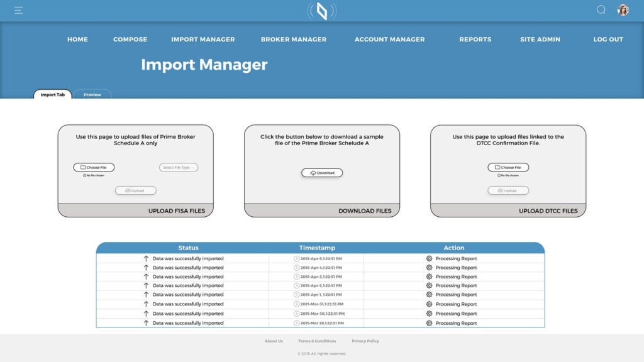Open the Select File Type dropdown

click(x=180, y=167)
